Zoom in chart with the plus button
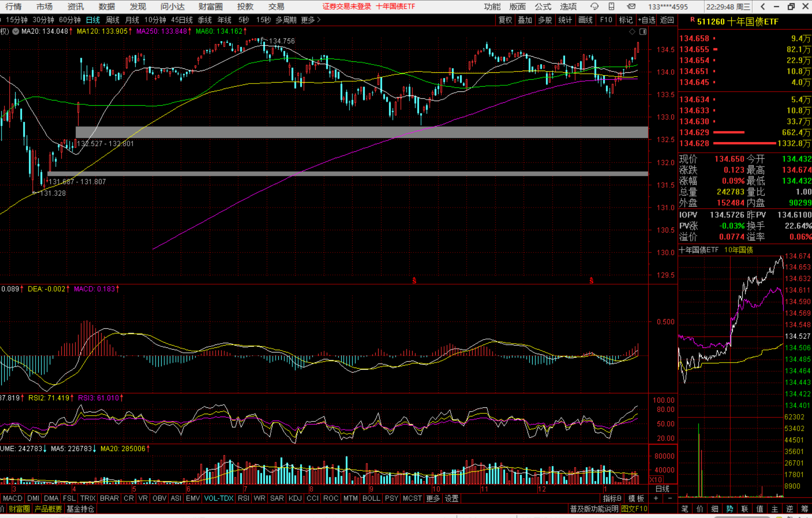Viewport: 812px width, 518px height. [656, 498]
